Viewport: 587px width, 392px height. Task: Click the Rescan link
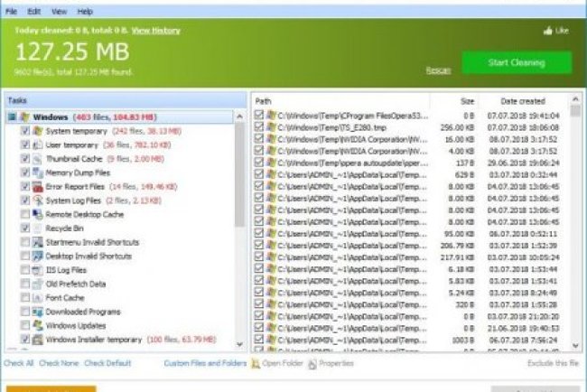438,70
